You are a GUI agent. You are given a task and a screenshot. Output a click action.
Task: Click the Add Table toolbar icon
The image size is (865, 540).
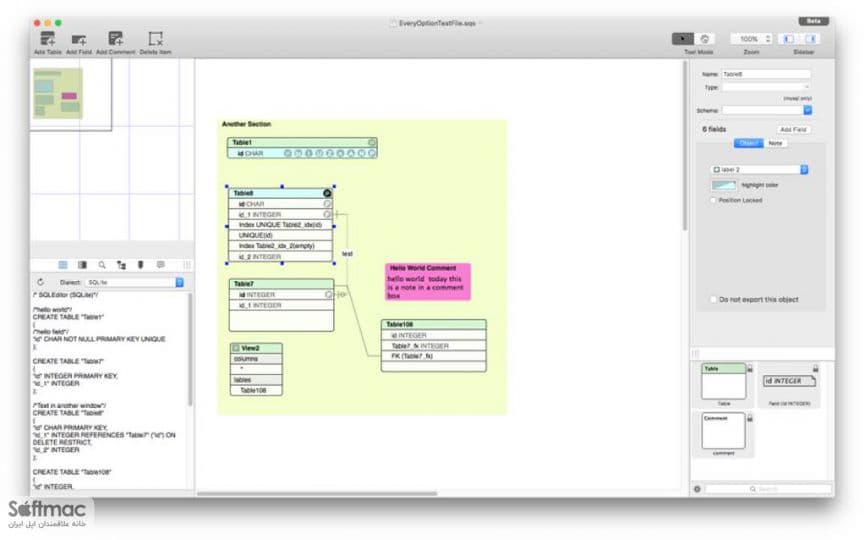pyautogui.click(x=48, y=39)
